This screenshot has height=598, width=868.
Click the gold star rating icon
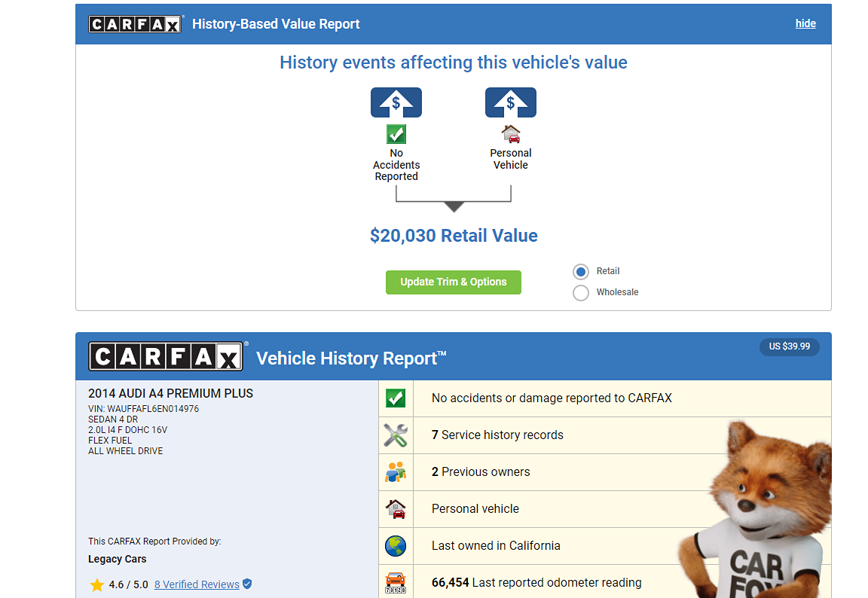pyautogui.click(x=97, y=585)
